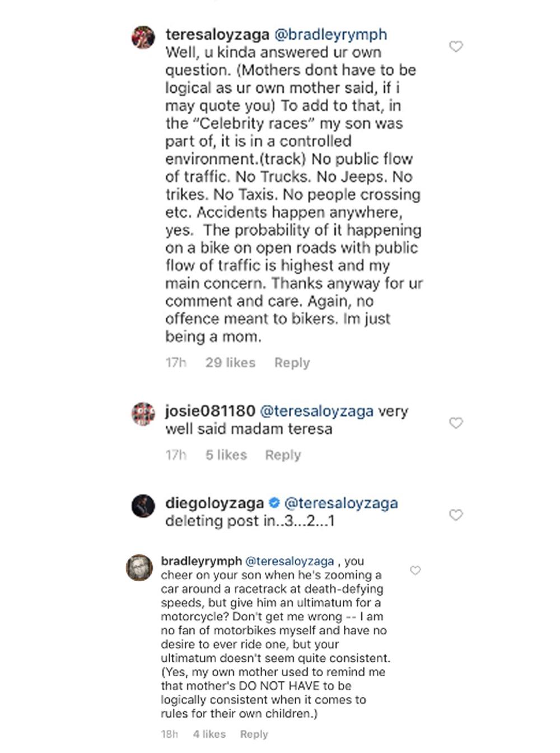
Task: Follow @teresaloyzaga mention in diegoloyzaga's comment
Action: (x=341, y=503)
